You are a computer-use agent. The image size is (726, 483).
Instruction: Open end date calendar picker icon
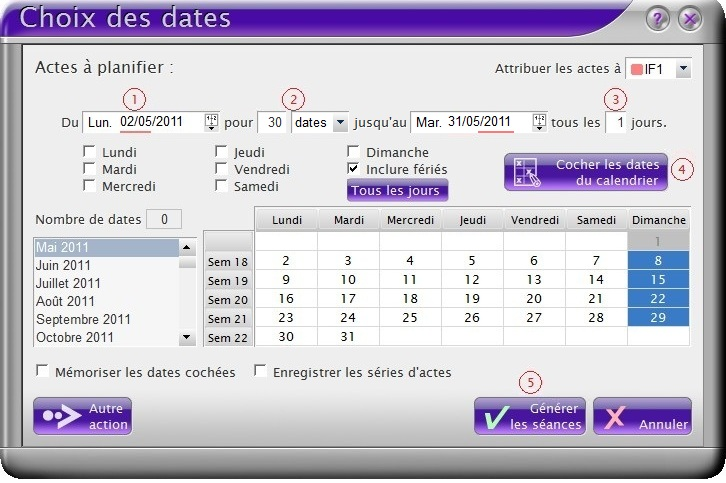(539, 121)
